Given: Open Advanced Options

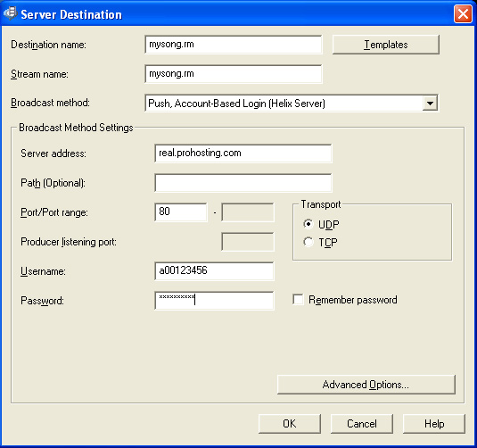Looking at the screenshot, I should coord(366,385).
